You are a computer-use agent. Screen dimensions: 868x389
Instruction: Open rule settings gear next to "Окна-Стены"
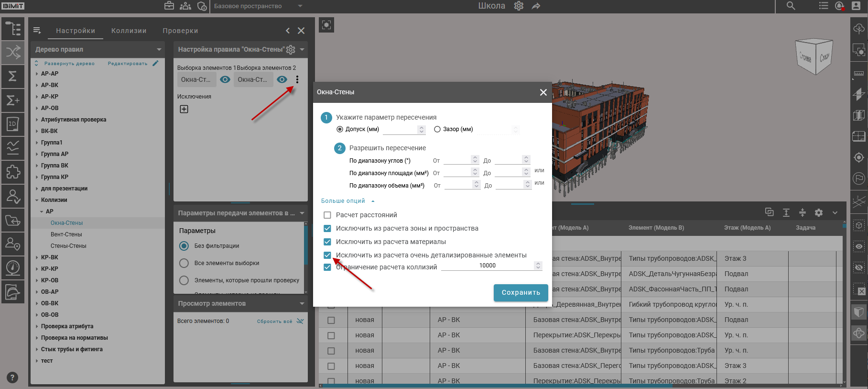click(291, 49)
